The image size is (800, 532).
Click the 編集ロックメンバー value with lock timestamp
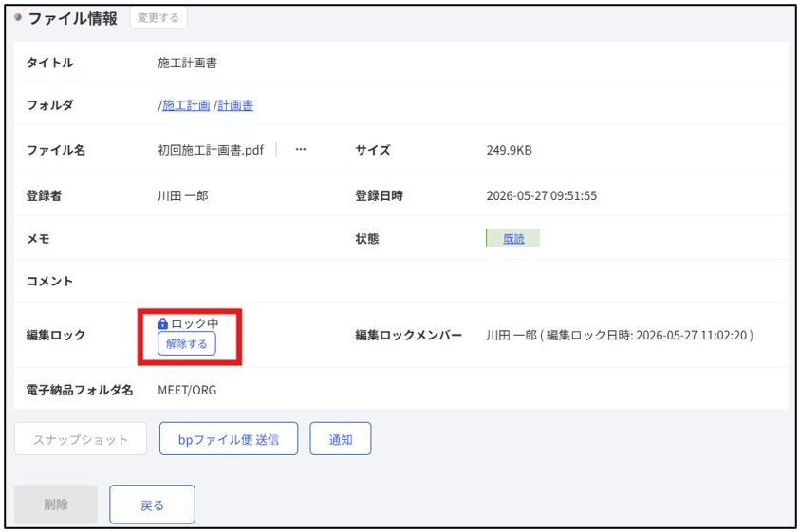(620, 335)
